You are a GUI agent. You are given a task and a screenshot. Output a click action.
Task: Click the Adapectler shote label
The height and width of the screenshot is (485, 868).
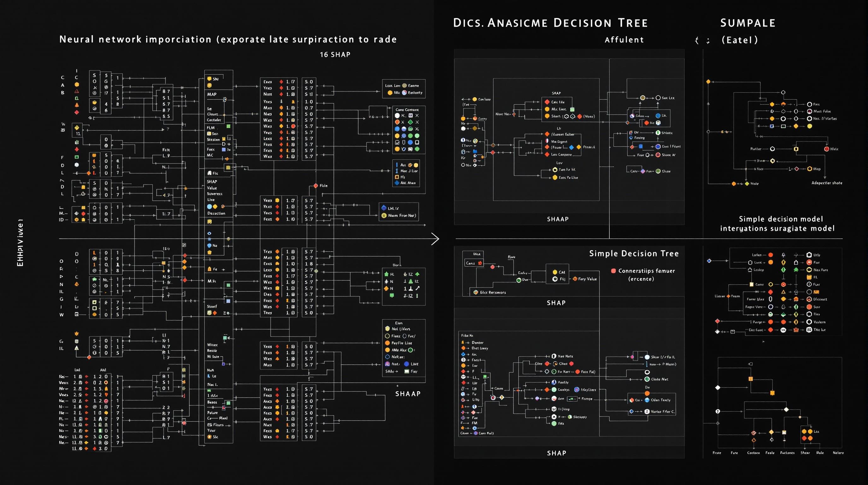pyautogui.click(x=827, y=183)
